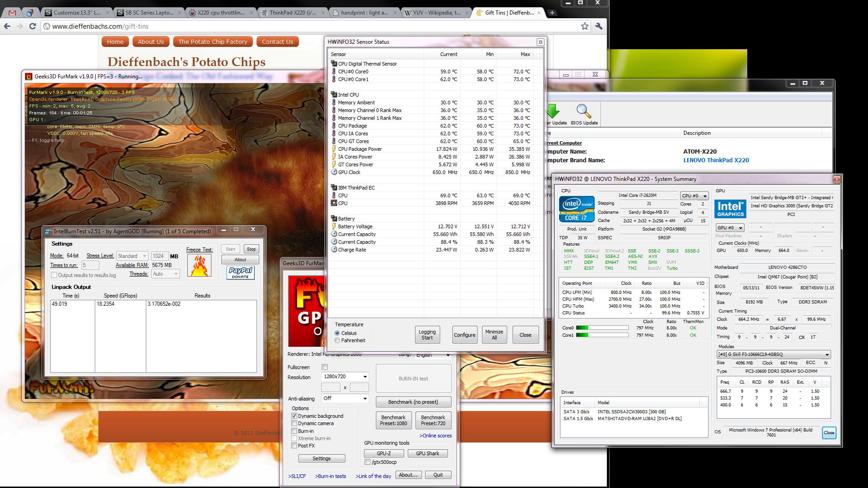The width and height of the screenshot is (868, 488).
Task: Open the About Us site menu item
Action: point(151,41)
